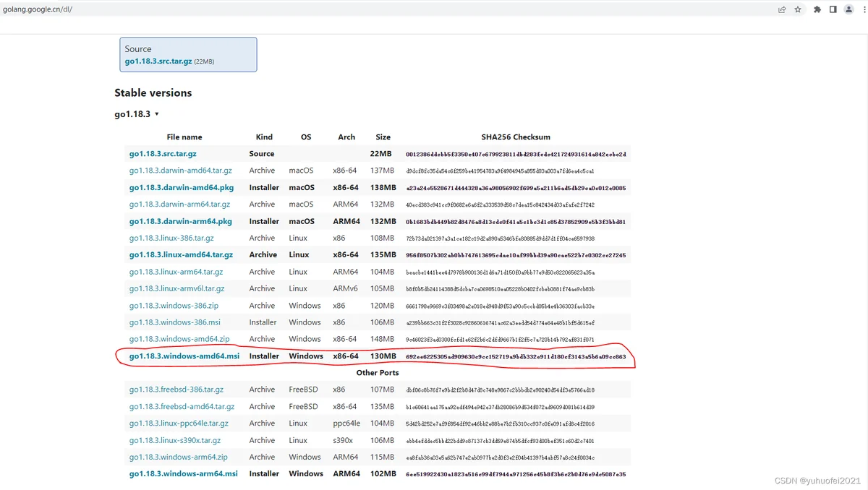Click the SHA256 Checksum column header

[516, 137]
